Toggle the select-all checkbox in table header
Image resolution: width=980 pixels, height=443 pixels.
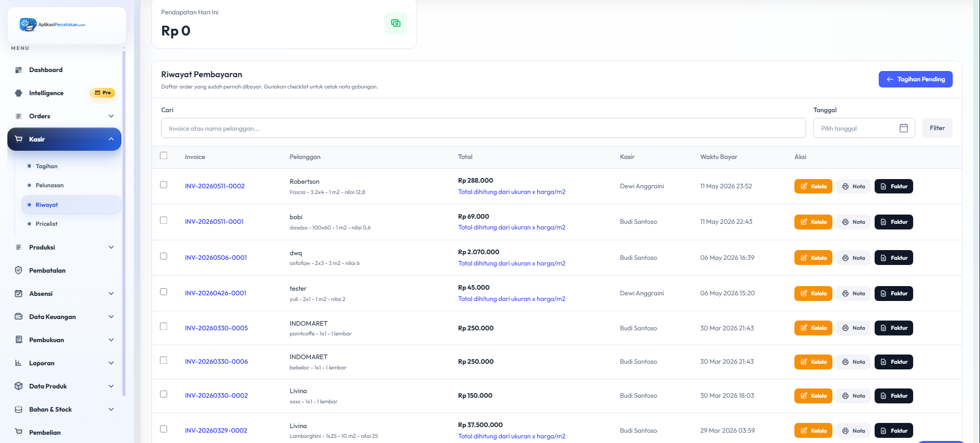(164, 155)
